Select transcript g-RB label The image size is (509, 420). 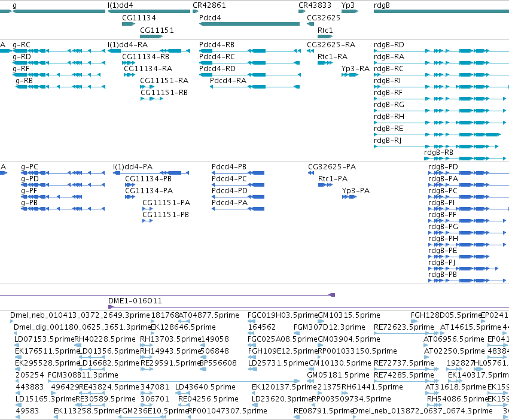[x=24, y=80]
